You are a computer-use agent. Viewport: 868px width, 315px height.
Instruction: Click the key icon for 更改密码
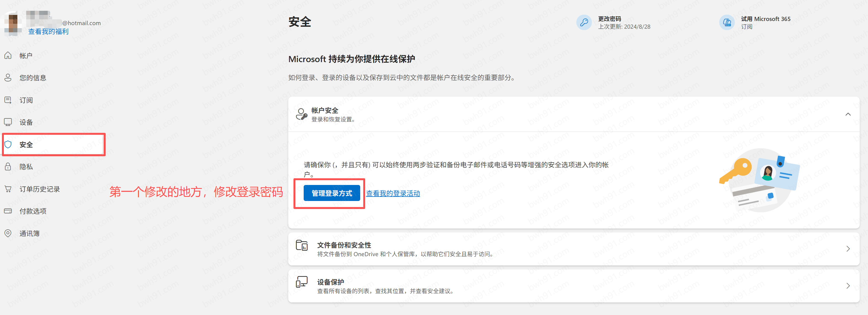pyautogui.click(x=584, y=22)
